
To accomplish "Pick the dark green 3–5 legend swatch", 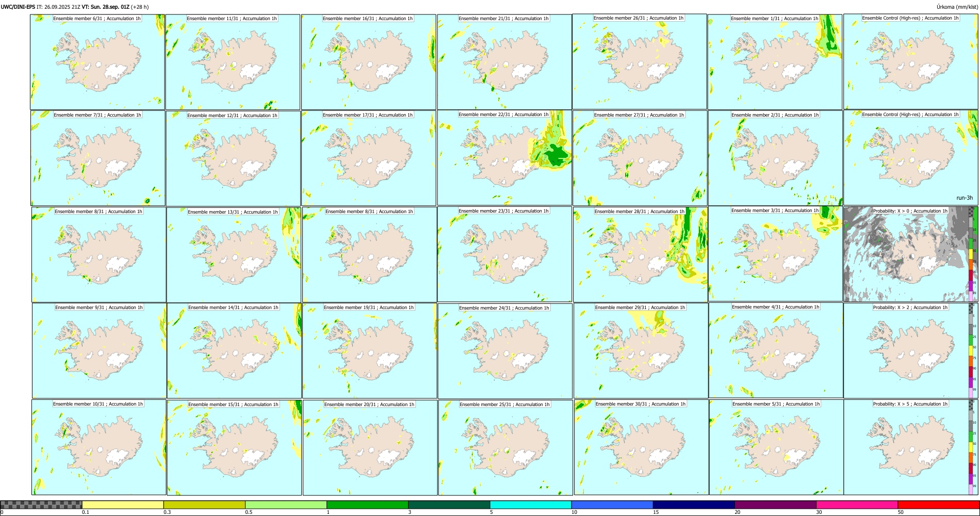I will [x=449, y=505].
